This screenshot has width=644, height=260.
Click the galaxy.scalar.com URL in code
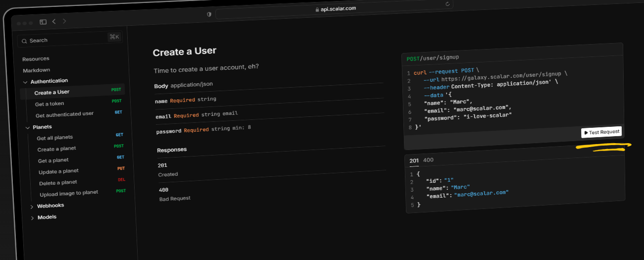[502, 76]
